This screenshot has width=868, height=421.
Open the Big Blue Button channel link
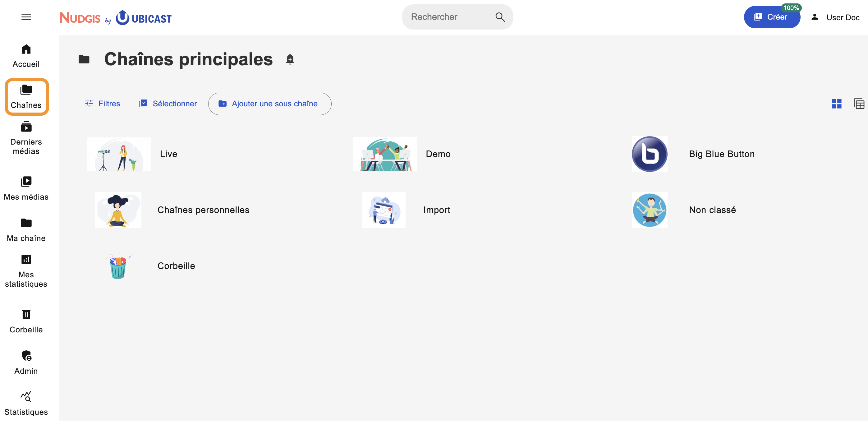point(722,154)
